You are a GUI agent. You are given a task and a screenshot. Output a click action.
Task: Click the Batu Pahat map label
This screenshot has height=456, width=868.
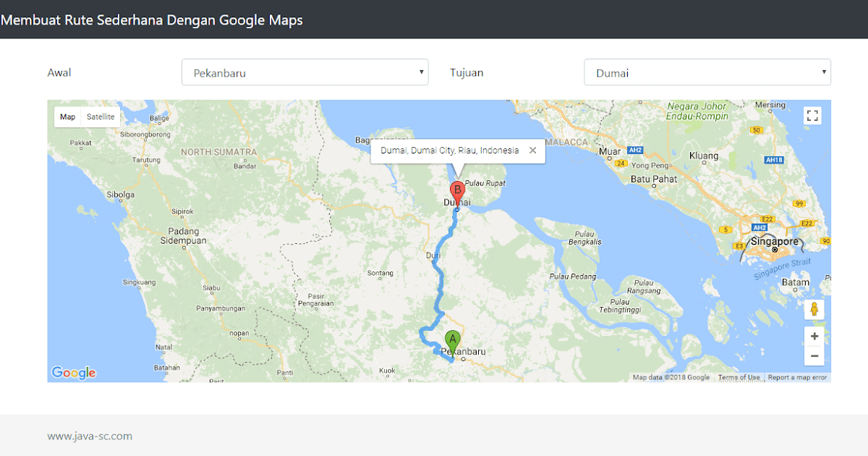[654, 179]
